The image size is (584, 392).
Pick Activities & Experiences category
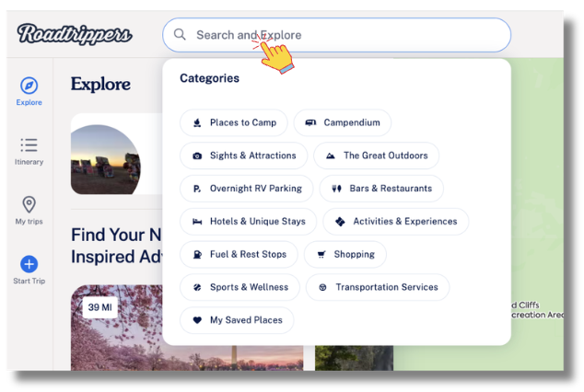tap(396, 222)
